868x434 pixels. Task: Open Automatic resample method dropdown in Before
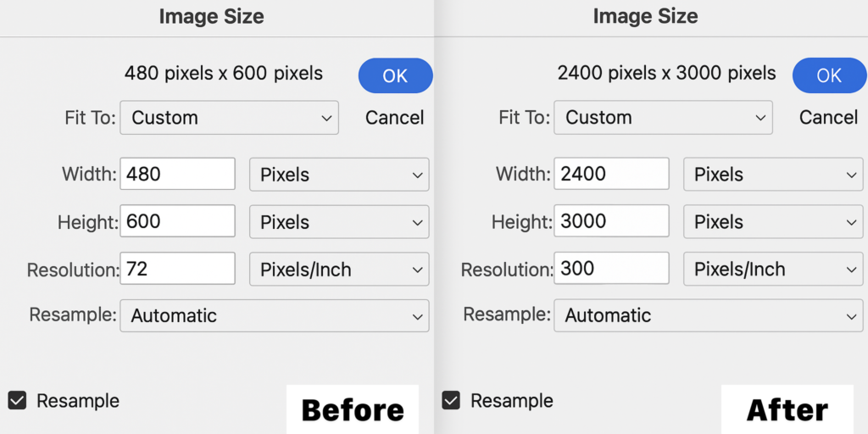coord(275,316)
